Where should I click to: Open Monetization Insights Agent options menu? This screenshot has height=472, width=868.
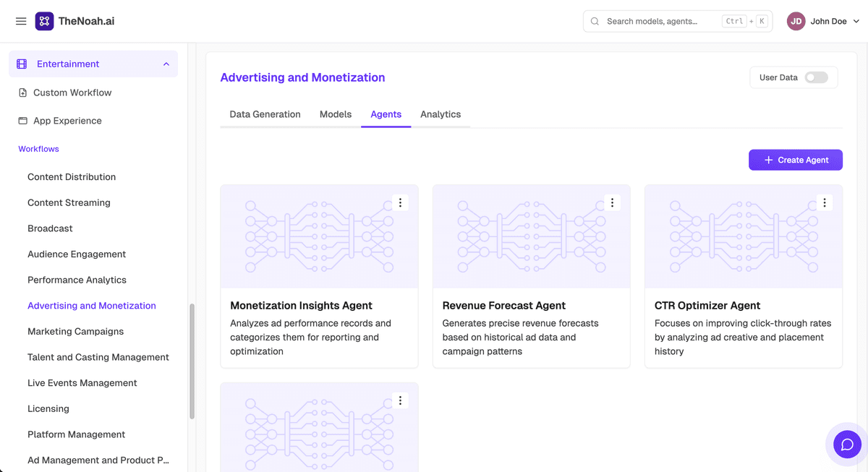pos(400,203)
